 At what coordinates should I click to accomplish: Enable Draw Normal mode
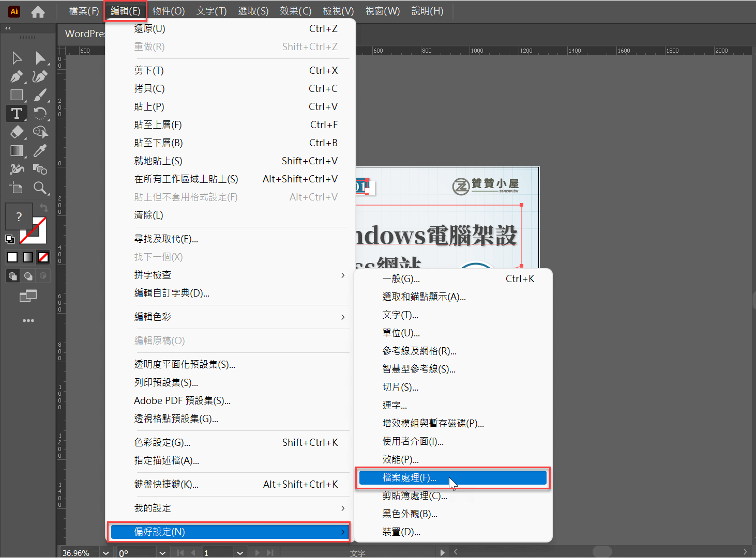pyautogui.click(x=12, y=276)
